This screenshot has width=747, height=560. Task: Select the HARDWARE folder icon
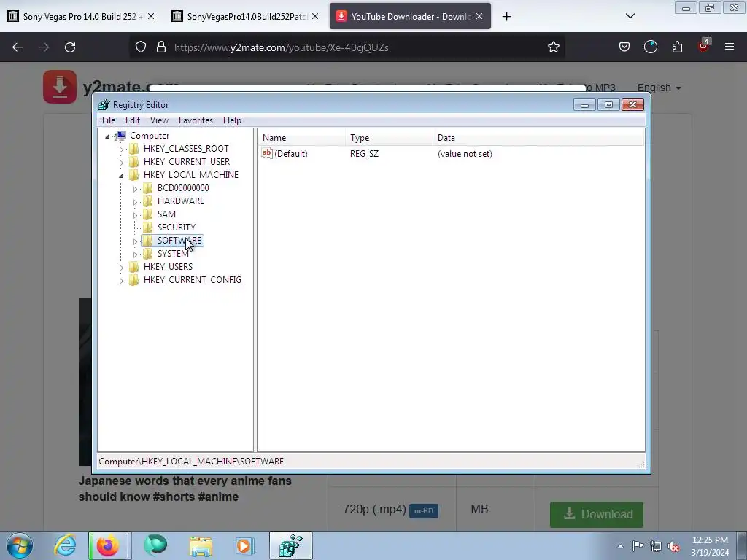click(x=147, y=201)
